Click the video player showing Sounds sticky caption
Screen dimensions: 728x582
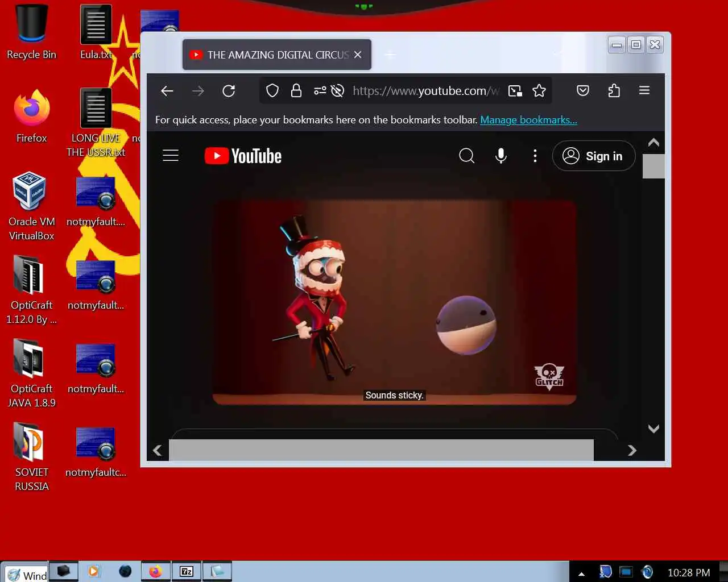click(394, 302)
